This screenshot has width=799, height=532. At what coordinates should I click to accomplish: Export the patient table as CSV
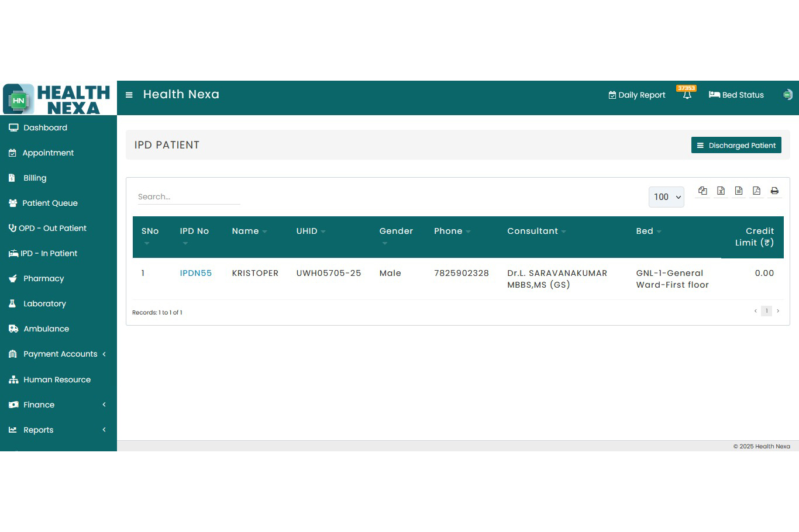[x=739, y=191]
